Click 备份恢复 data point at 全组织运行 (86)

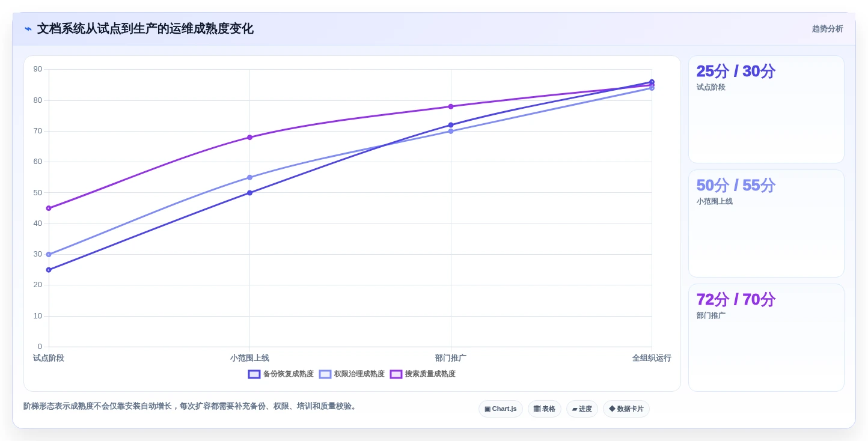click(x=652, y=82)
